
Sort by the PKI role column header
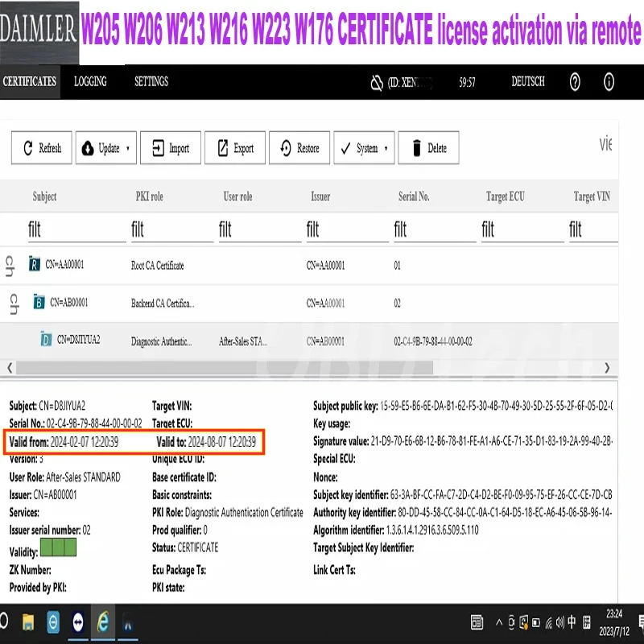pyautogui.click(x=150, y=196)
